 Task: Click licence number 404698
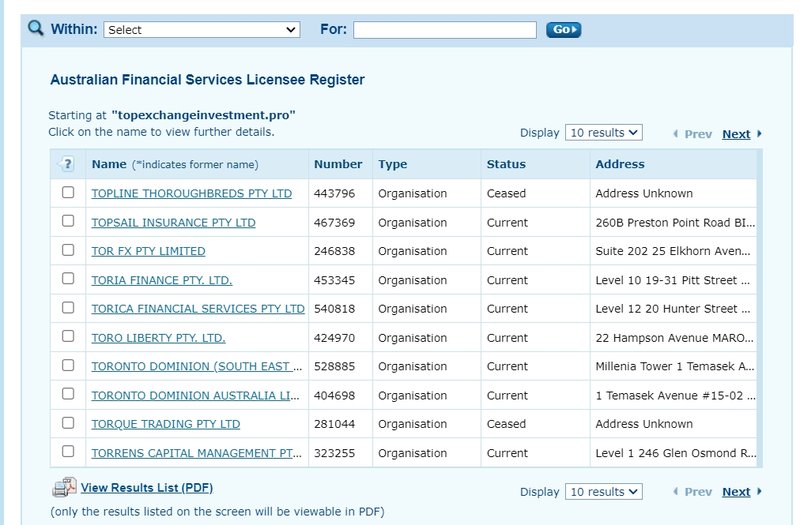pos(334,395)
